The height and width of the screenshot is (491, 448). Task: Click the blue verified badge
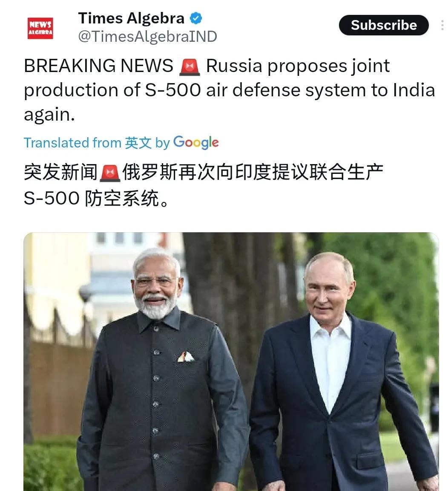(196, 18)
